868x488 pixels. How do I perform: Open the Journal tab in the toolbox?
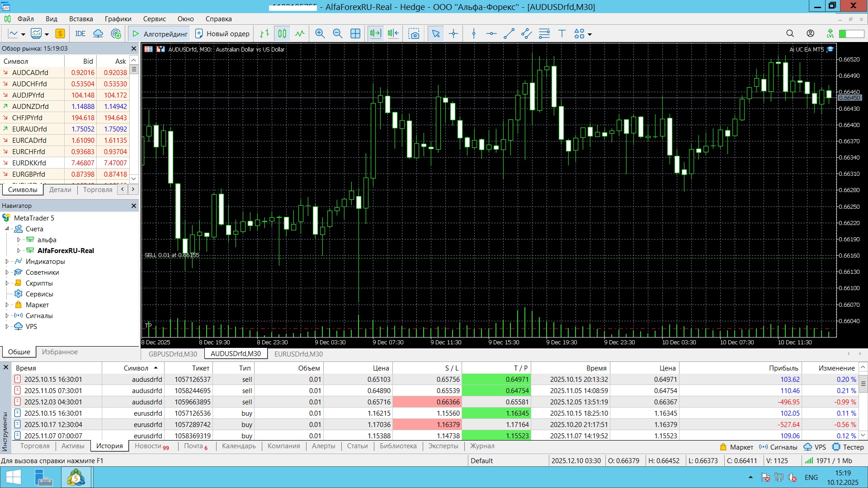482,446
